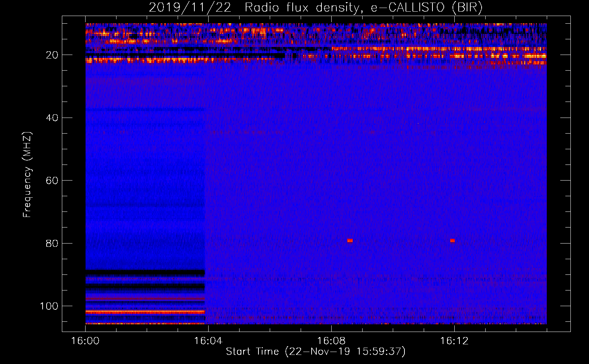Click the 80 frequency axis label

pos(52,243)
